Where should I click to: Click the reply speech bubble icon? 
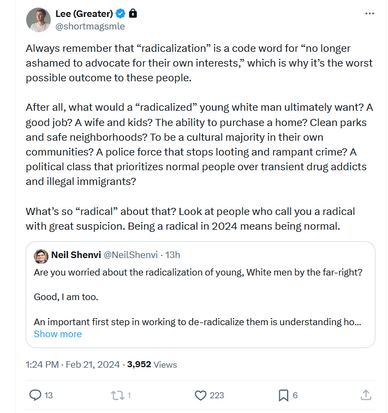pos(35,395)
